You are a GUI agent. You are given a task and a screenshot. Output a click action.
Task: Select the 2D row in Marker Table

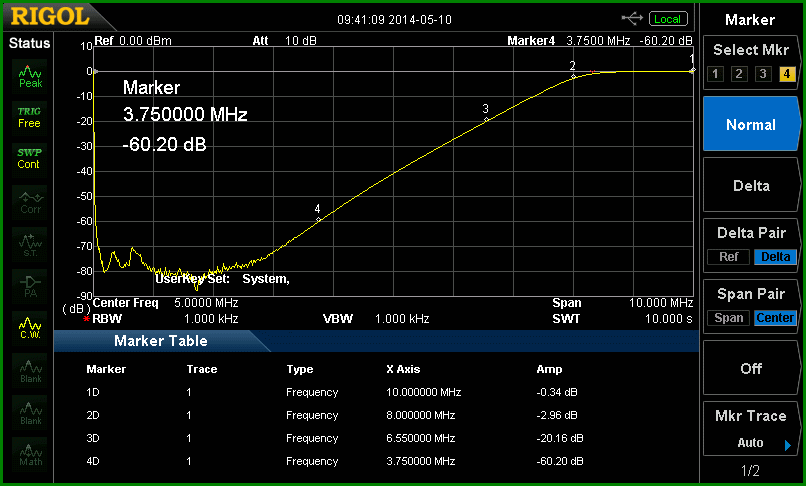[x=334, y=416]
